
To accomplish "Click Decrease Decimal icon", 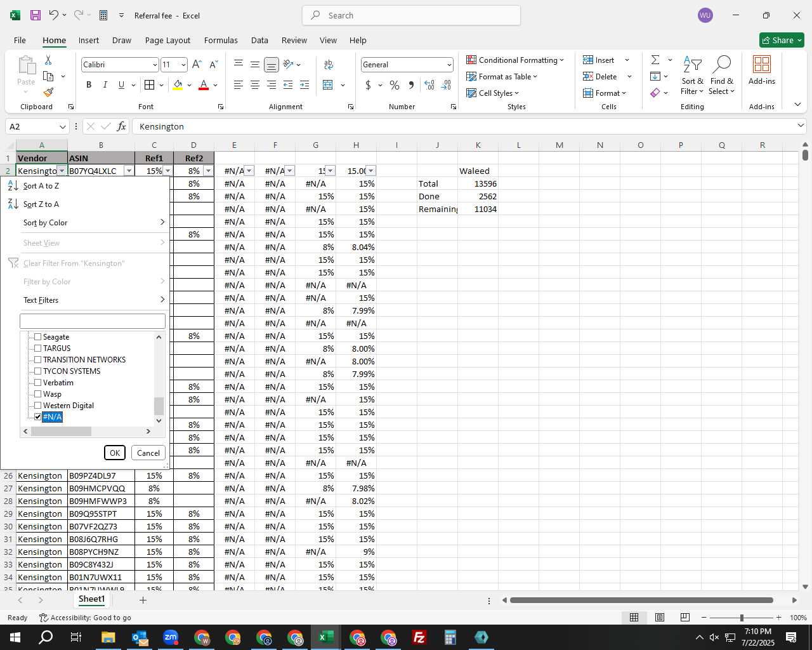I will click(446, 85).
